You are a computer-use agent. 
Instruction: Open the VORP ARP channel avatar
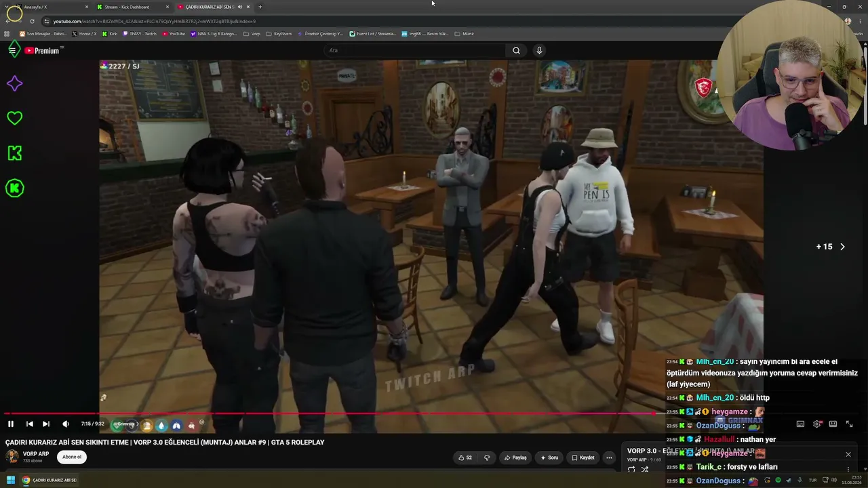(x=12, y=457)
